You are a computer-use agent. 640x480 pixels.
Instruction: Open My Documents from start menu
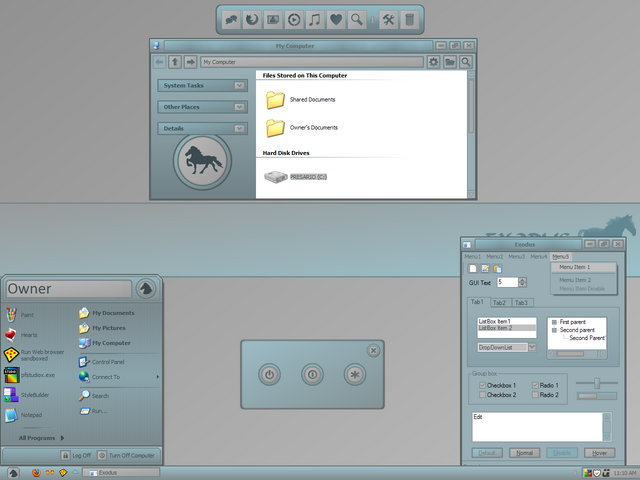(107, 313)
